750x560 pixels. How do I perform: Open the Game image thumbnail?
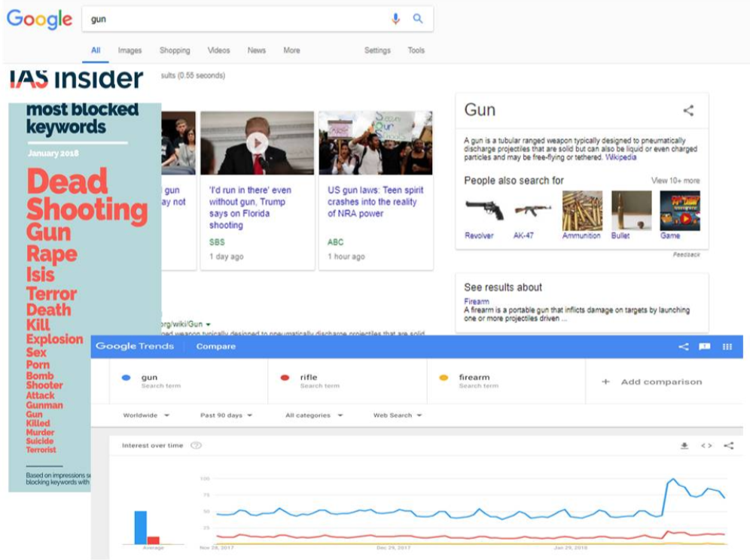click(680, 211)
